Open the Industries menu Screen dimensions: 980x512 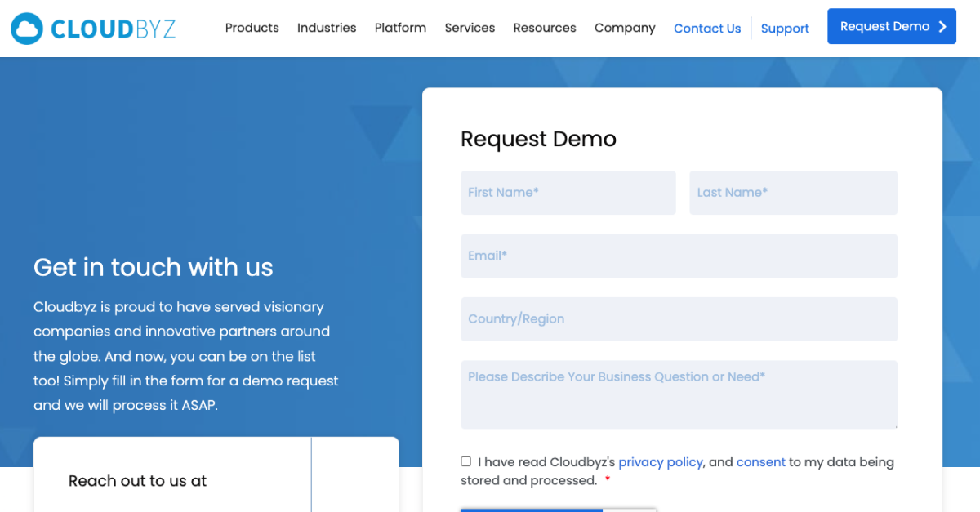coord(327,28)
